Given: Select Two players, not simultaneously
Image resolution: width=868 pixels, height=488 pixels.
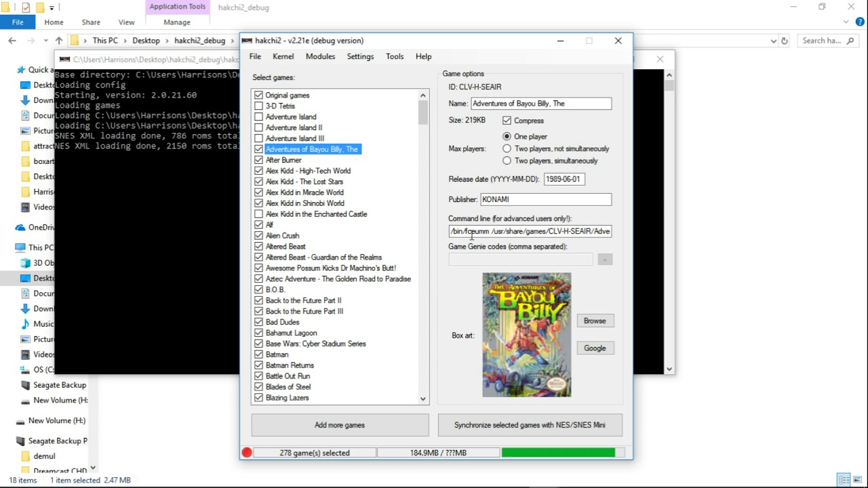Looking at the screenshot, I should (507, 149).
